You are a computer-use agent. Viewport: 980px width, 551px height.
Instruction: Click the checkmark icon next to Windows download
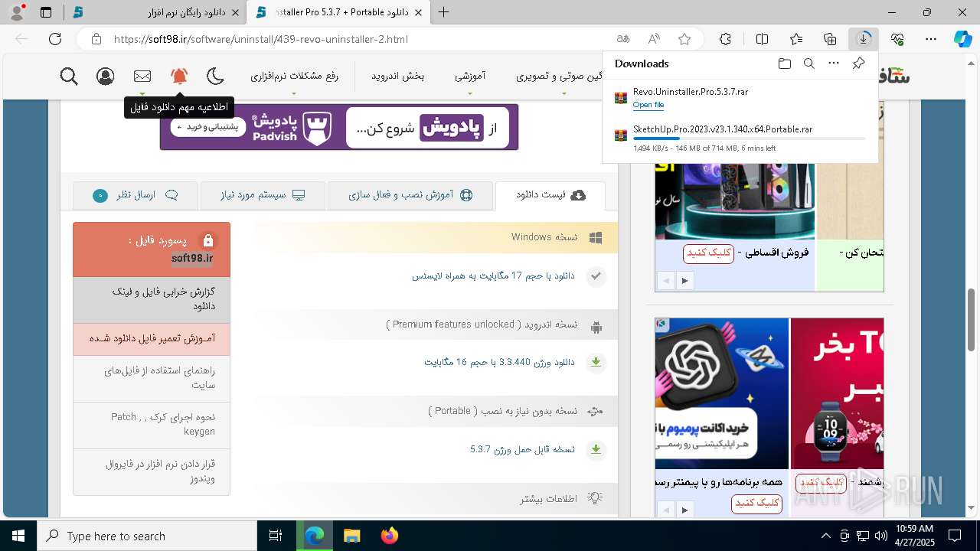(x=596, y=276)
